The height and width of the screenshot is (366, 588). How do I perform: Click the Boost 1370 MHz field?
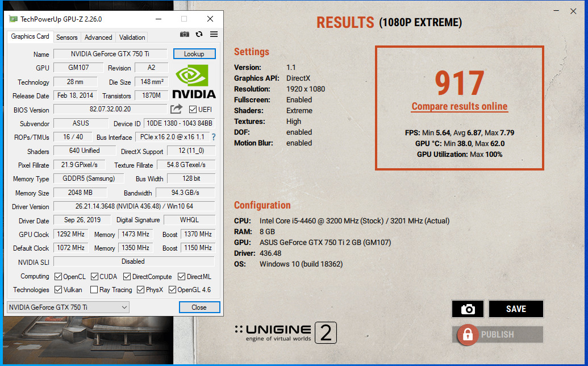[x=198, y=234]
